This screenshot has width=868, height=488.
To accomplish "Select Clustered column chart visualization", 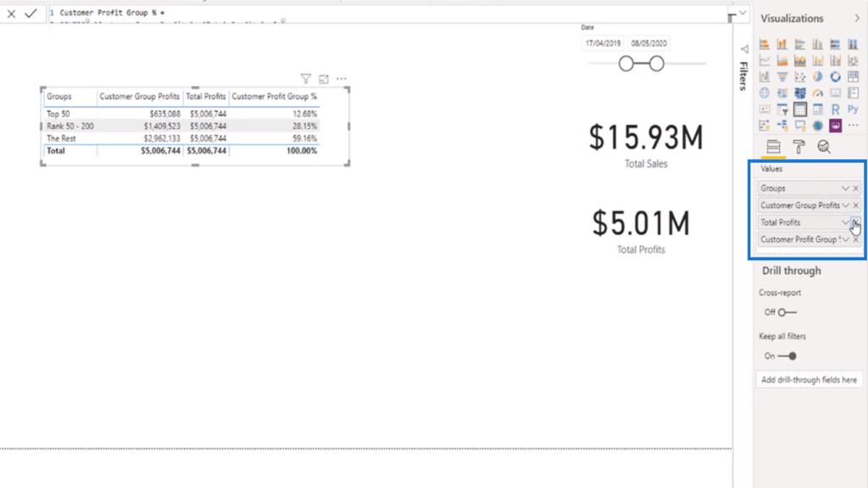I will [818, 44].
